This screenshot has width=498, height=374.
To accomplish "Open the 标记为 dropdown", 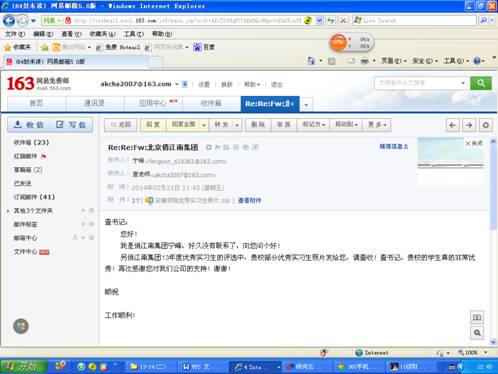I will (313, 125).
